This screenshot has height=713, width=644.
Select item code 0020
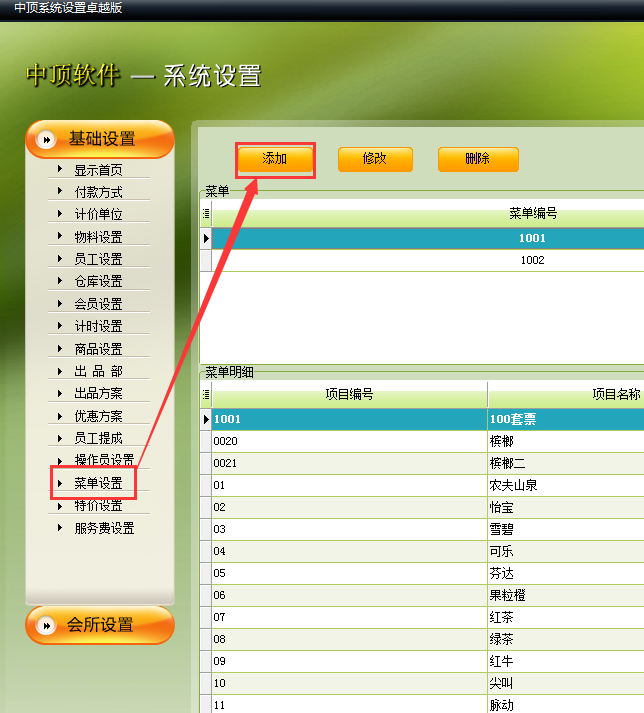pos(349,441)
